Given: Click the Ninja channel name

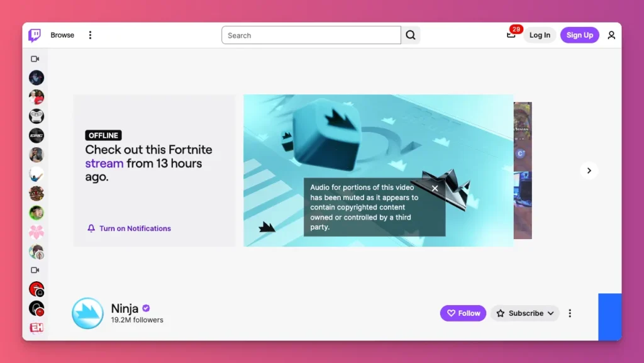Looking at the screenshot, I should coord(125,308).
